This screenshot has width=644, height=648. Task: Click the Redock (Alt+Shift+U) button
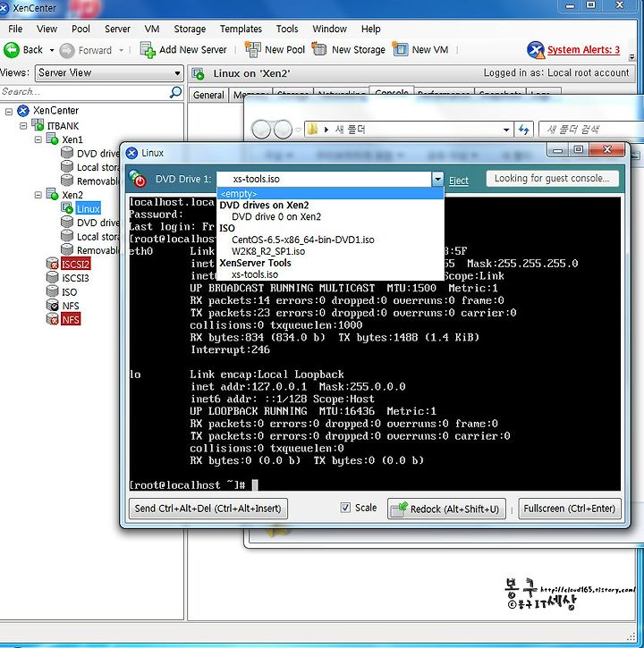446,509
